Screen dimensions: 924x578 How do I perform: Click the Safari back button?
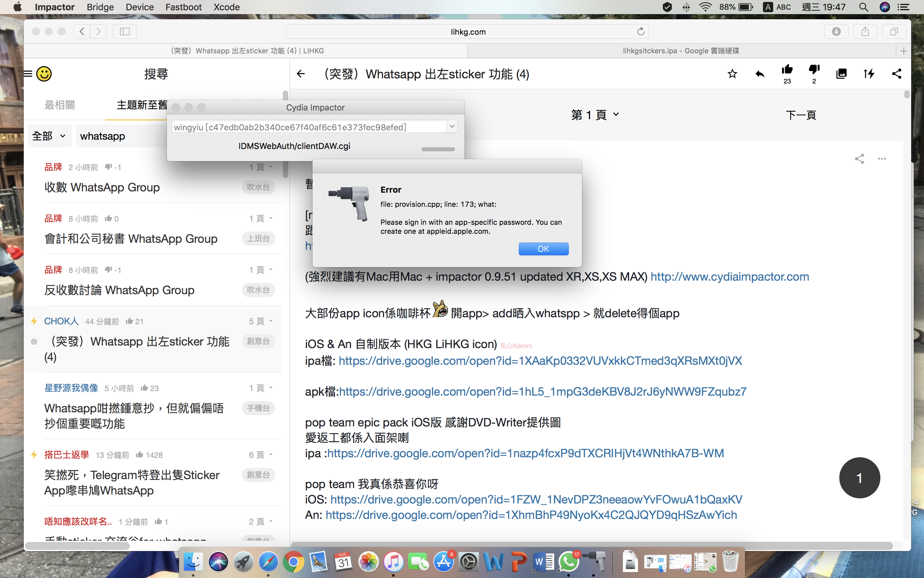(x=82, y=31)
